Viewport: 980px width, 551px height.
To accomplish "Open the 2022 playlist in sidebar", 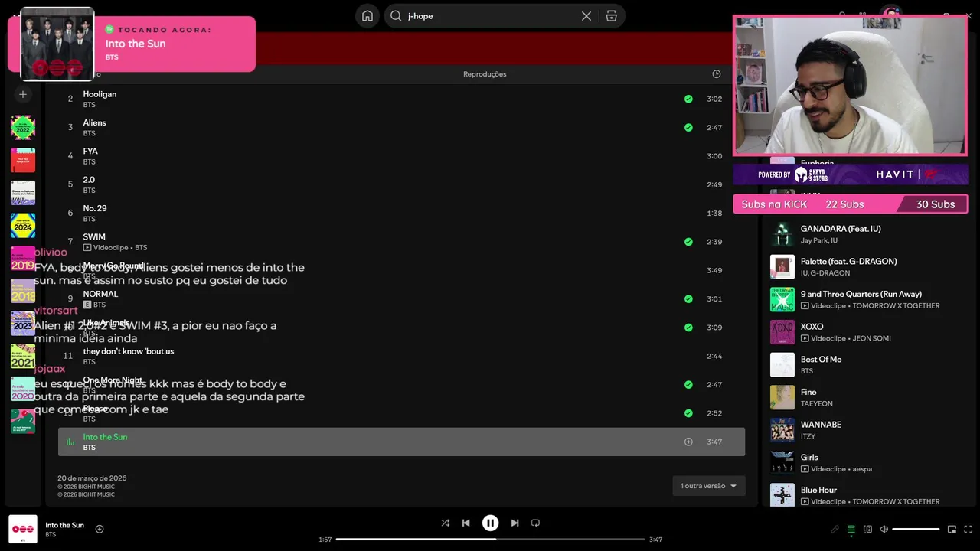I will [x=23, y=128].
